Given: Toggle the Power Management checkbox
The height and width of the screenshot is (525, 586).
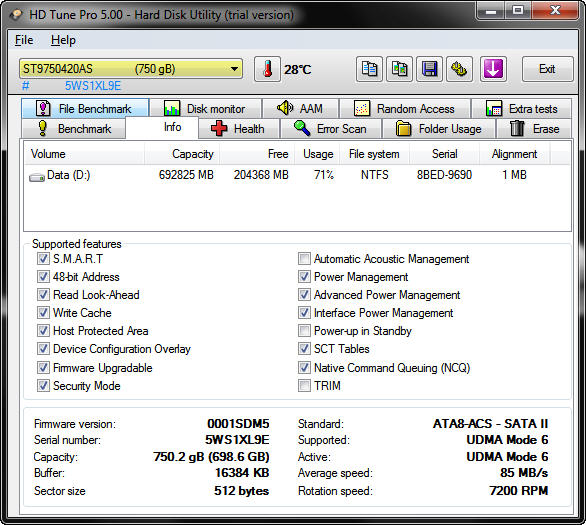Looking at the screenshot, I should pyautogui.click(x=304, y=277).
